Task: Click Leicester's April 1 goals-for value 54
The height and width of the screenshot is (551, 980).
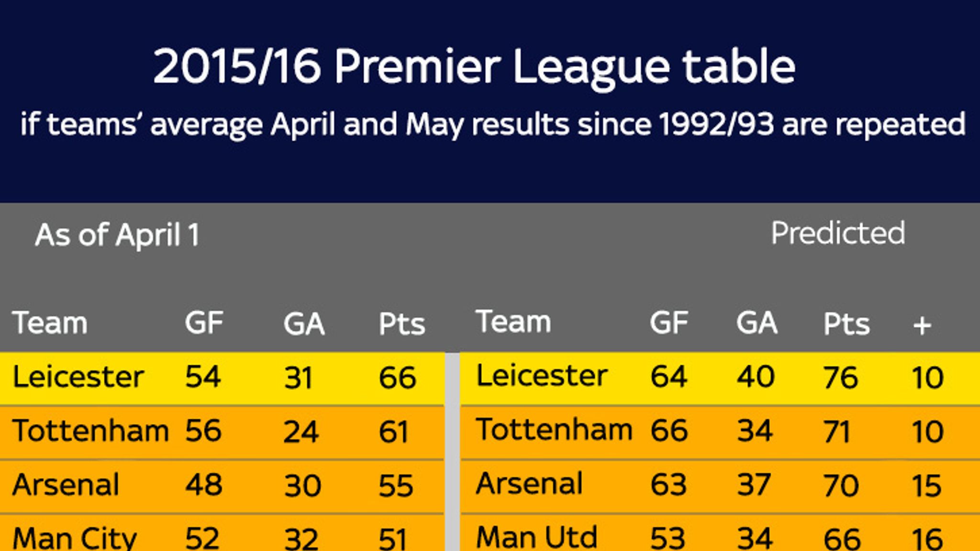Action: click(x=203, y=376)
